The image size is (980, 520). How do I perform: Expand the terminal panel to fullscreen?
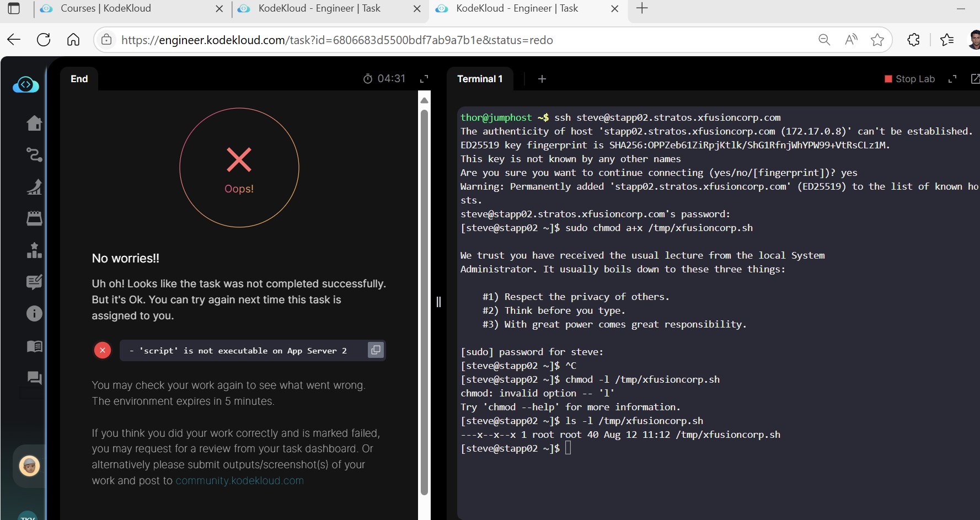(952, 79)
